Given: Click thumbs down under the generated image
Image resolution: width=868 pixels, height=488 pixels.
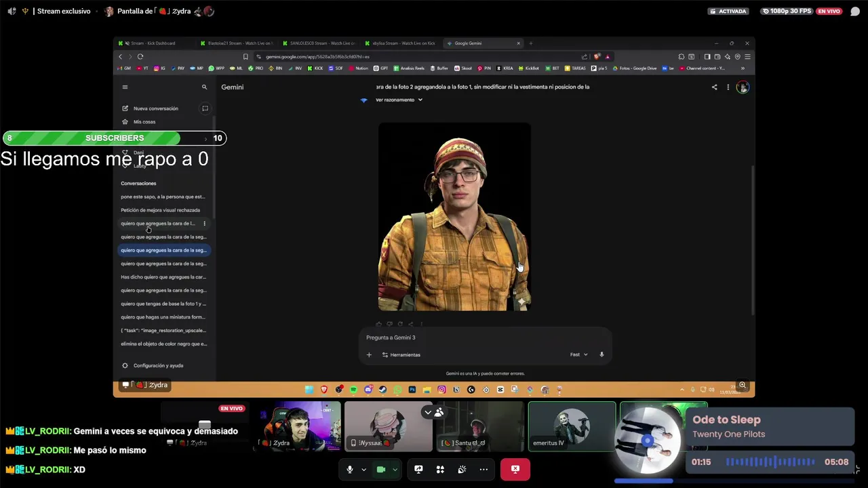Looking at the screenshot, I should pos(389,324).
